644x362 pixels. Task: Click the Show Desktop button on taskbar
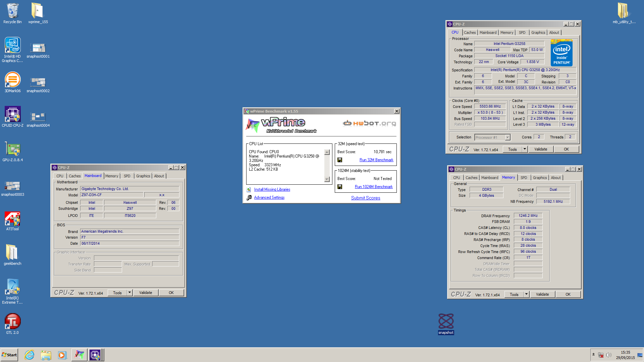640,355
